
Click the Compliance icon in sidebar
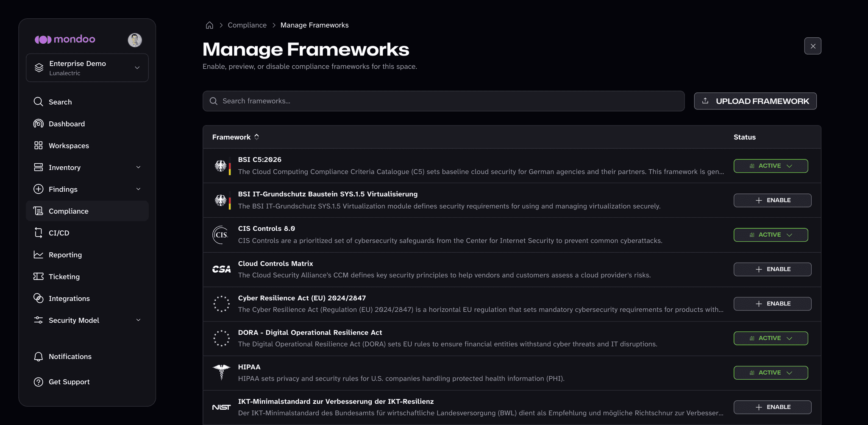(38, 211)
